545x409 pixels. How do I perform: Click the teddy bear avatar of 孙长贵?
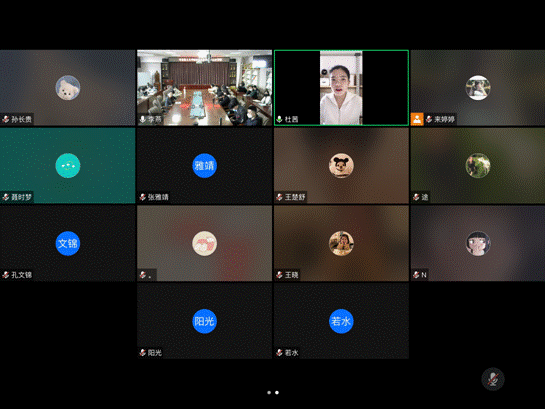click(x=68, y=88)
